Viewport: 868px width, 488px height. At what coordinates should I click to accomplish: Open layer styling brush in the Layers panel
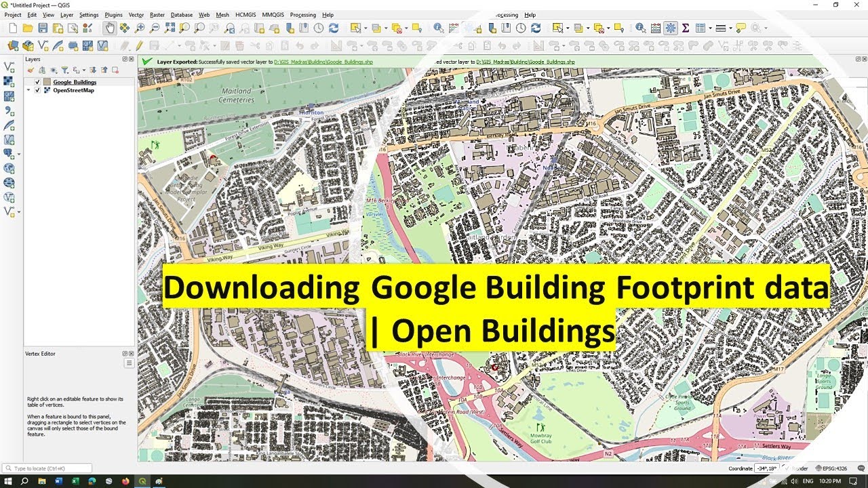(31, 70)
